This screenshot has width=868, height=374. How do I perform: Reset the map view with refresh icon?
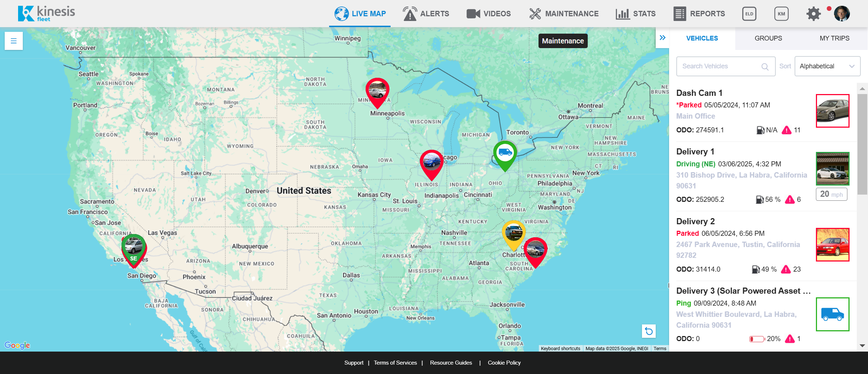649,331
